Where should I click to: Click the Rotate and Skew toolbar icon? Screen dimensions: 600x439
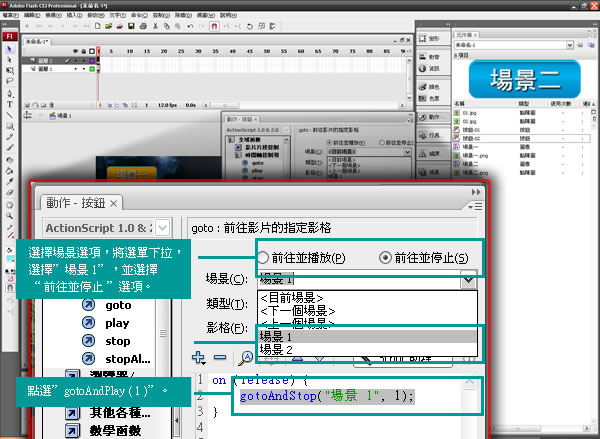[x=250, y=26]
